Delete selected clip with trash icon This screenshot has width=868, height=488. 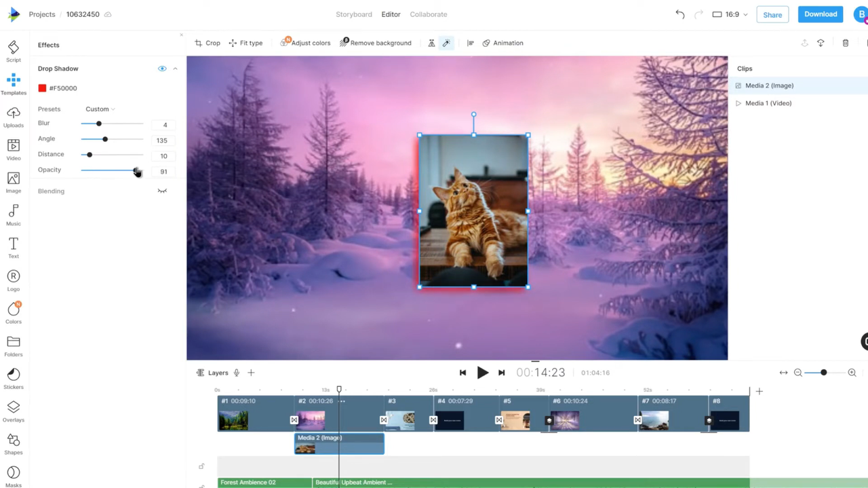(845, 43)
